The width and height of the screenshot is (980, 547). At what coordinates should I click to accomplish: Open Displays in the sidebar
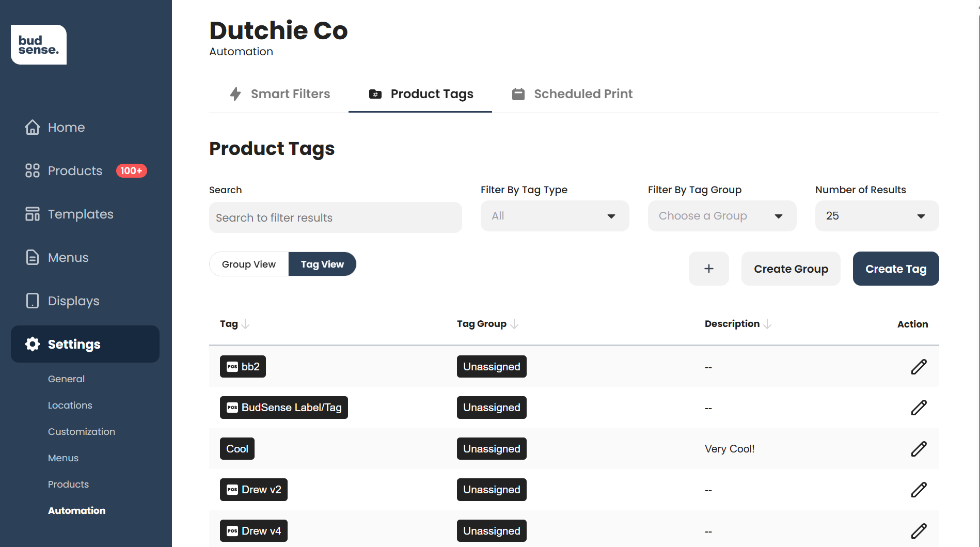[x=85, y=301]
